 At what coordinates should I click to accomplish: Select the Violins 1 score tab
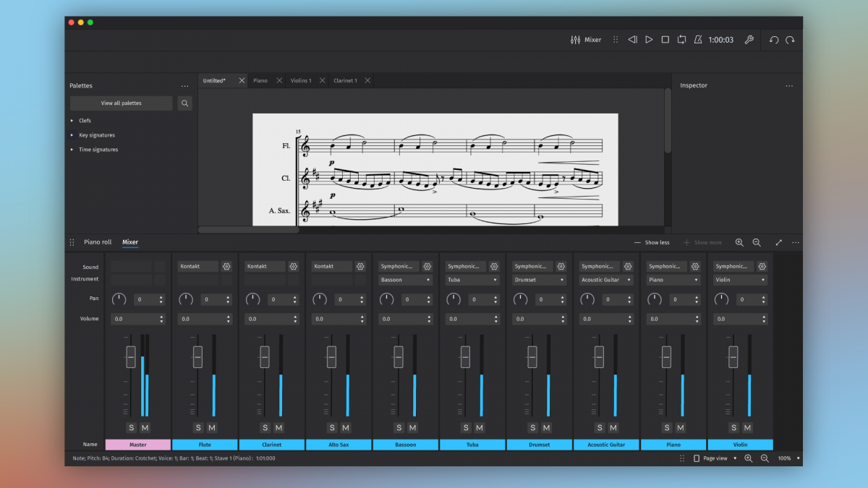click(x=301, y=81)
